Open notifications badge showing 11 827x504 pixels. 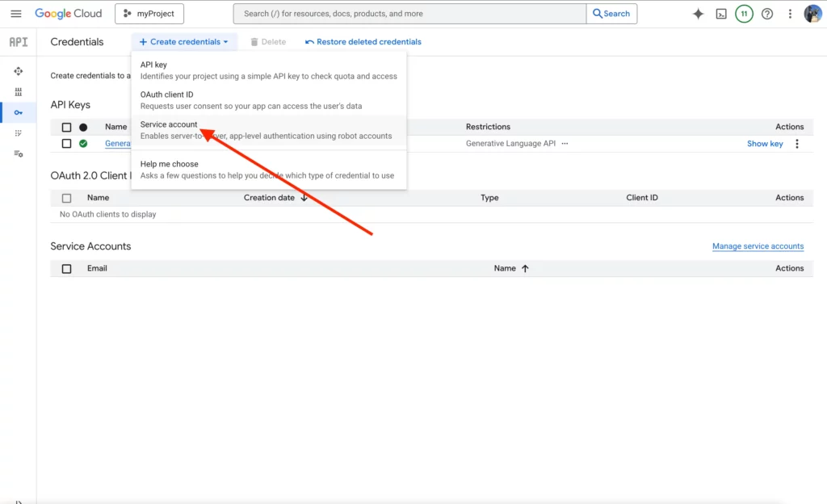click(x=744, y=14)
